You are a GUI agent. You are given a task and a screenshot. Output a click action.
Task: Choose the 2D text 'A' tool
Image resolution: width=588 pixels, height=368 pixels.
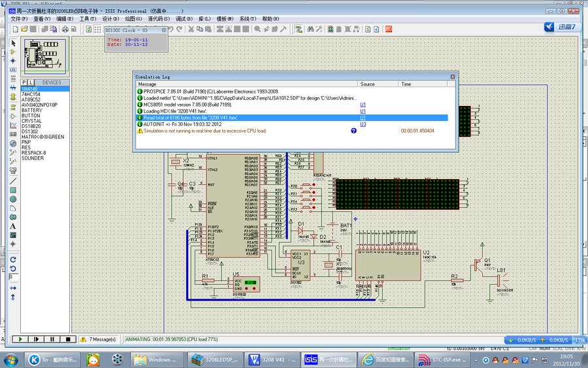click(13, 226)
